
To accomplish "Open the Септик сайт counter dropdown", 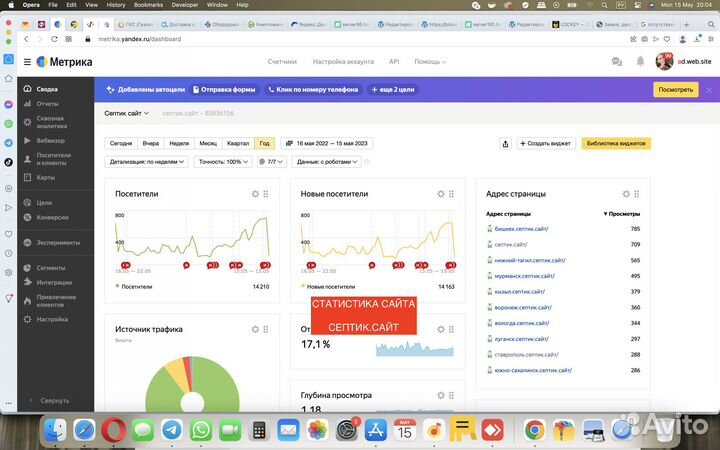I will pos(126,113).
